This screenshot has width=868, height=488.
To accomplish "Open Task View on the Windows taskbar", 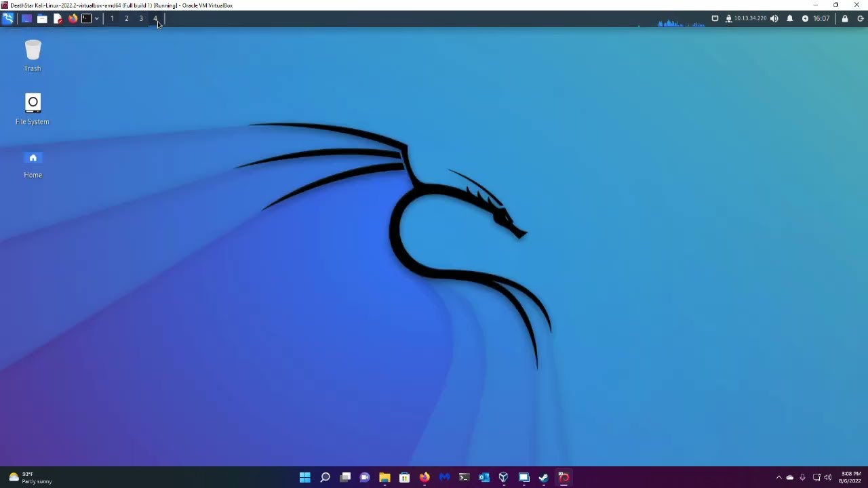I will click(344, 478).
